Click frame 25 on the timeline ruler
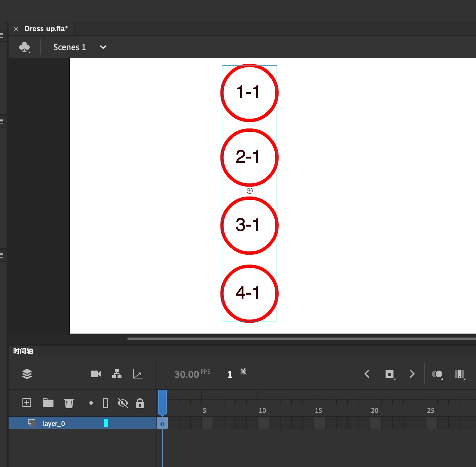Viewport: 476px width, 467px height. point(431,411)
